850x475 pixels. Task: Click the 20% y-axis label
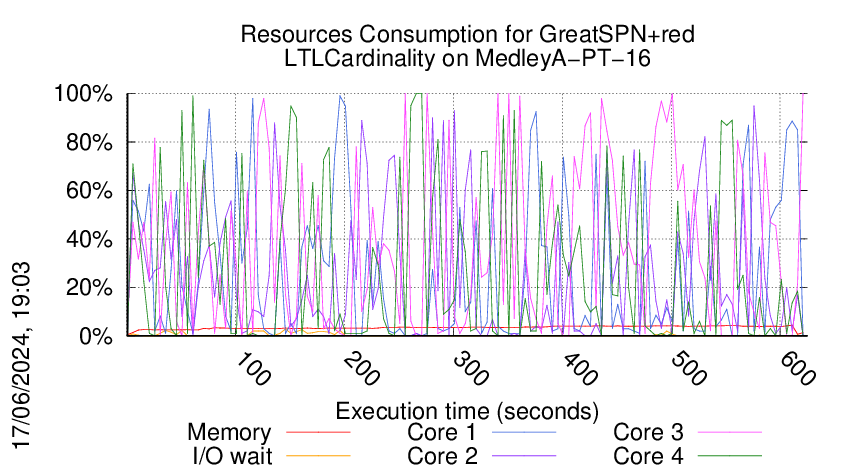pyautogui.click(x=89, y=288)
